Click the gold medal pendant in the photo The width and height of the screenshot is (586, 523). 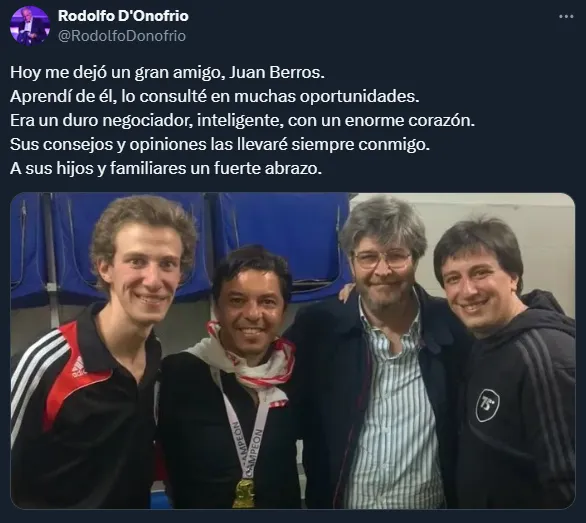pyautogui.click(x=244, y=493)
